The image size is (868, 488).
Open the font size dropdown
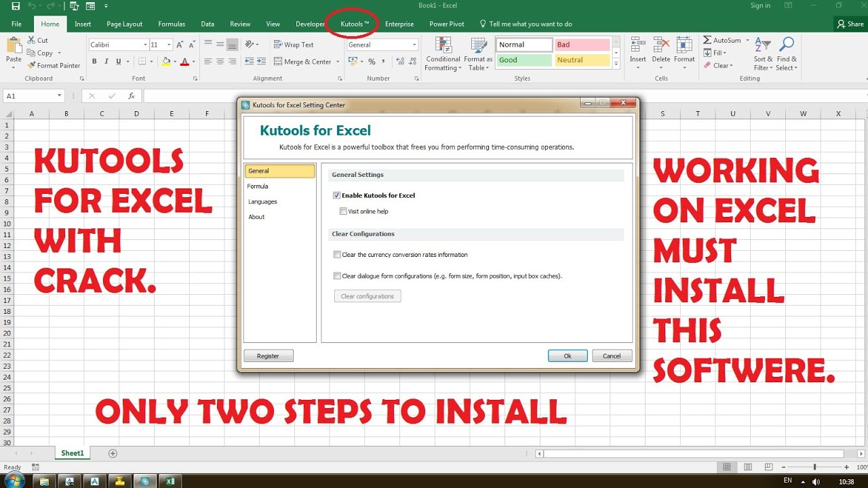pyautogui.click(x=170, y=45)
